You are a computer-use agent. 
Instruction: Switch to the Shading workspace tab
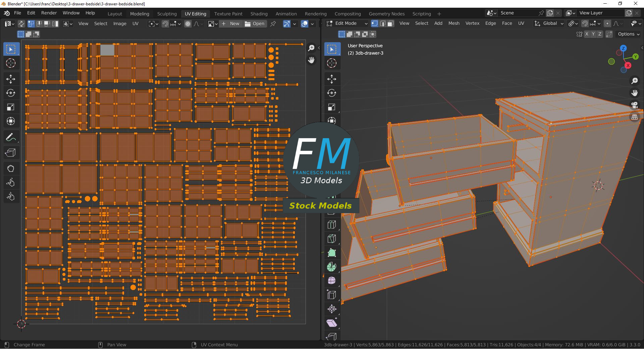coord(259,14)
